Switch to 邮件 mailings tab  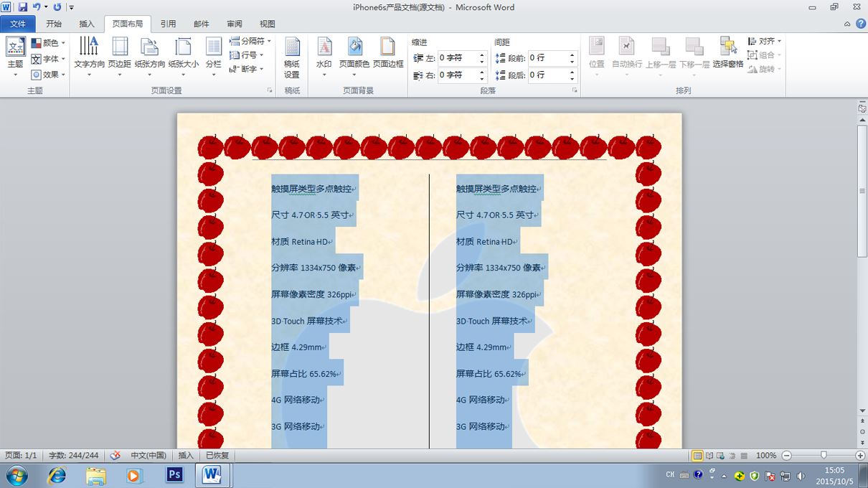(x=202, y=24)
